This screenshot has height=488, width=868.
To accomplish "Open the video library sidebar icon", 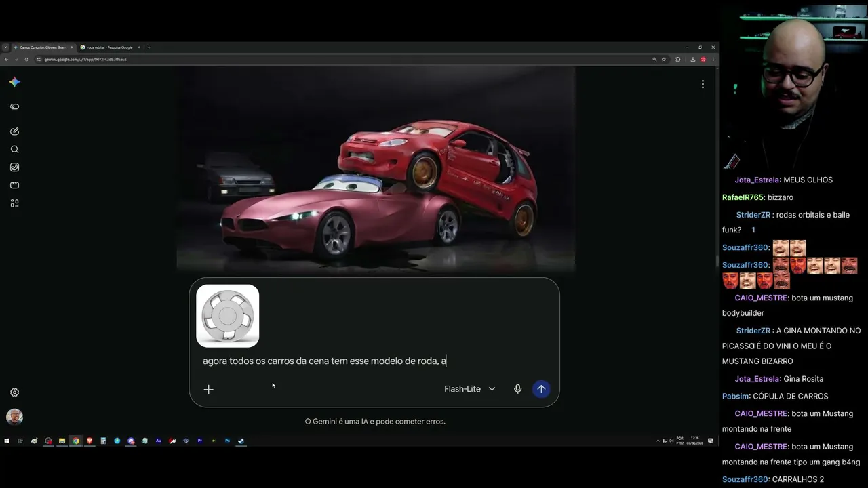I will coord(14,185).
